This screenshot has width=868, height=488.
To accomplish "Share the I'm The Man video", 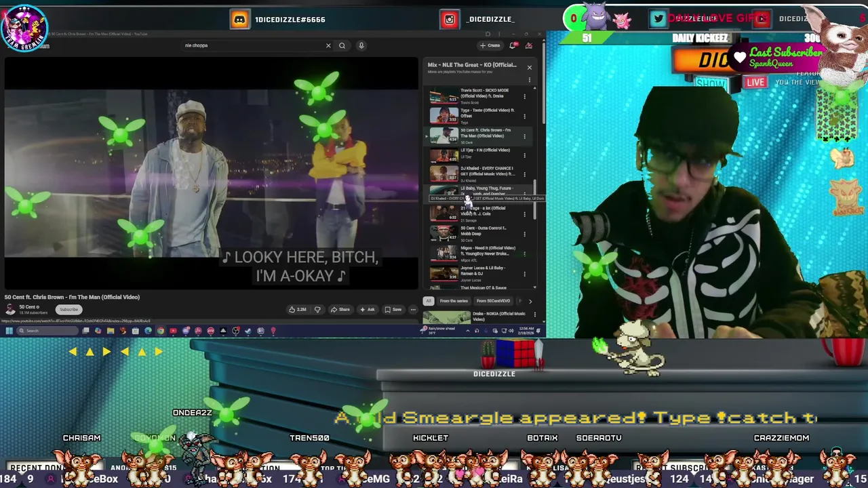I will pyautogui.click(x=340, y=310).
